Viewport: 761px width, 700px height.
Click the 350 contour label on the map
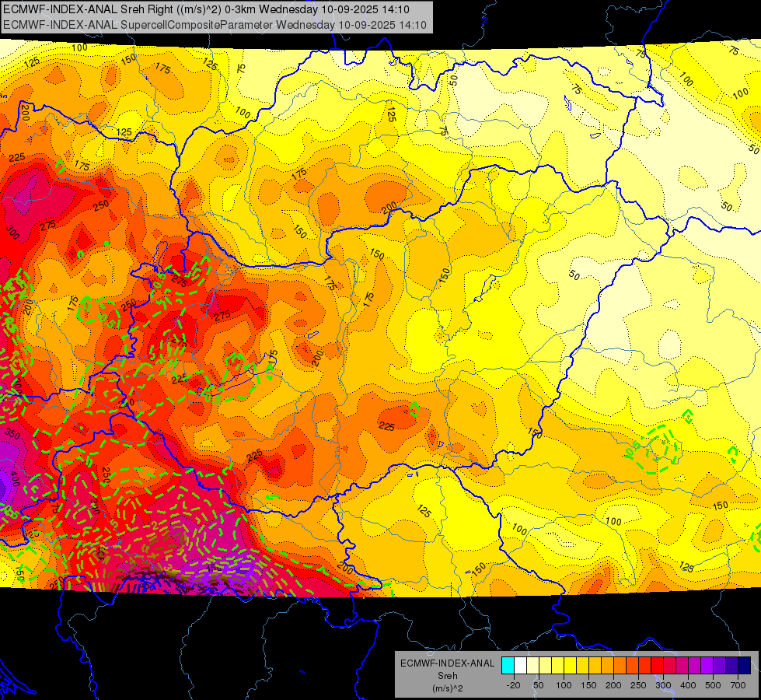pos(12,434)
